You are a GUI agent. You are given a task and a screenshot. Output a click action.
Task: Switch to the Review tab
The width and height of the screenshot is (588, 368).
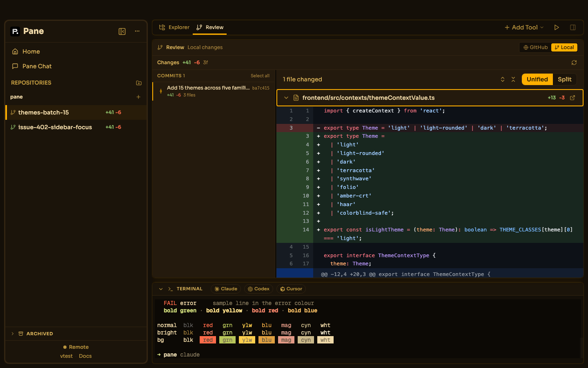210,27
